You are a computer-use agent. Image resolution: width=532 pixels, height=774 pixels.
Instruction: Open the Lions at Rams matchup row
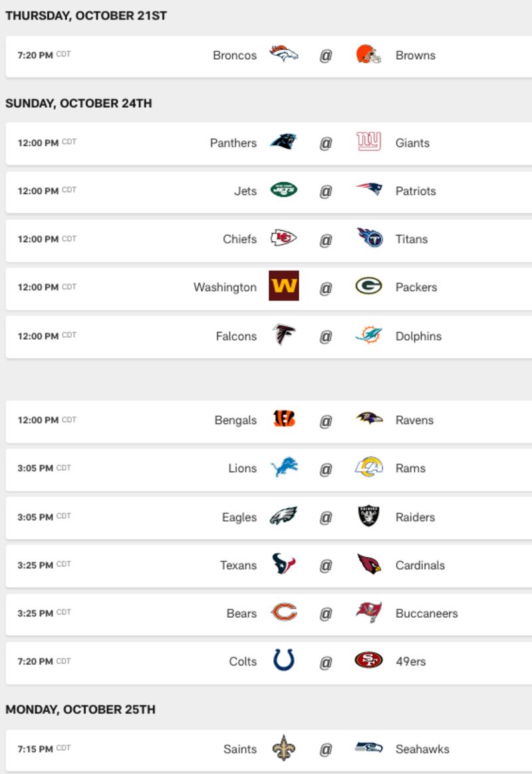[x=269, y=469]
